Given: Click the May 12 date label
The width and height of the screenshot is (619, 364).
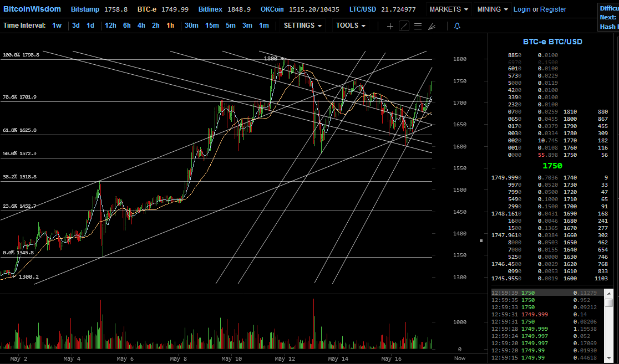Looking at the screenshot, I should [x=285, y=358].
